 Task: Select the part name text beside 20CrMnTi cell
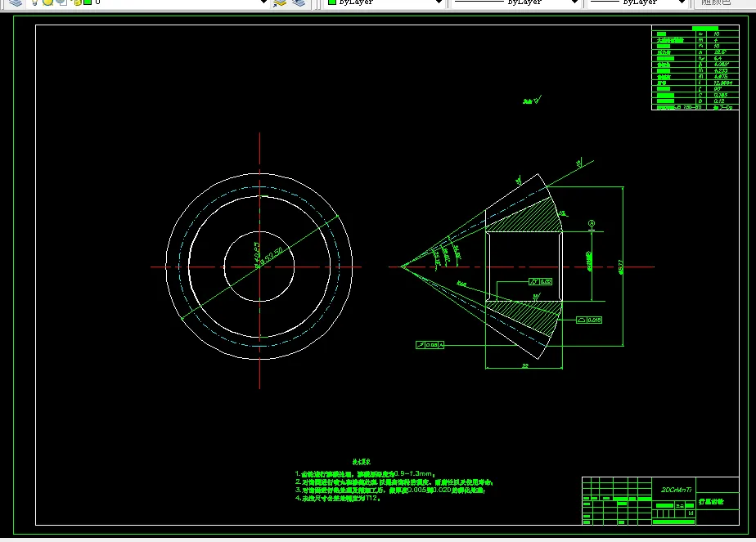711,501
